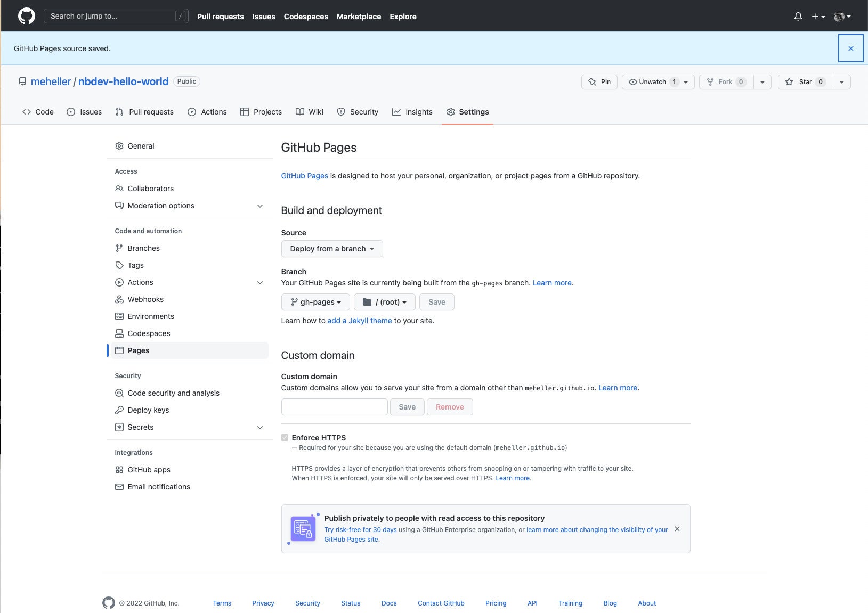Open the 'Deploy from a branch' source dropdown

coord(332,249)
